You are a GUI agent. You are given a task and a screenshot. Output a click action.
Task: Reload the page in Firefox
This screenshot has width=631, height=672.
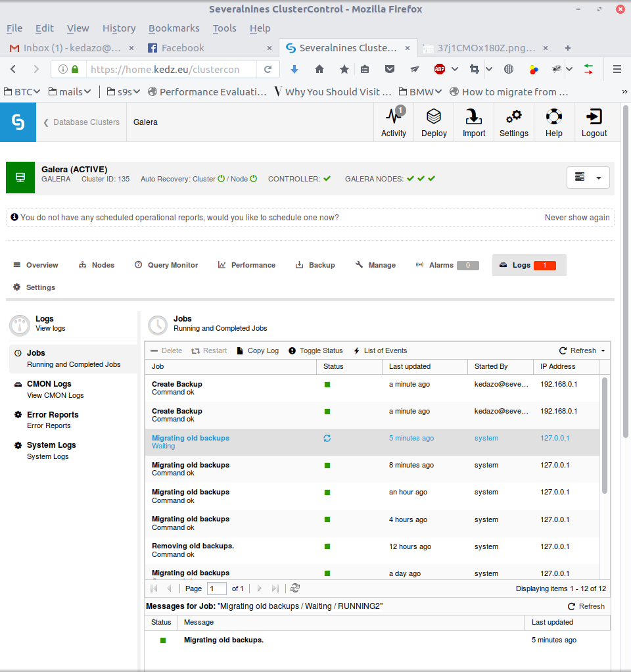(x=268, y=70)
